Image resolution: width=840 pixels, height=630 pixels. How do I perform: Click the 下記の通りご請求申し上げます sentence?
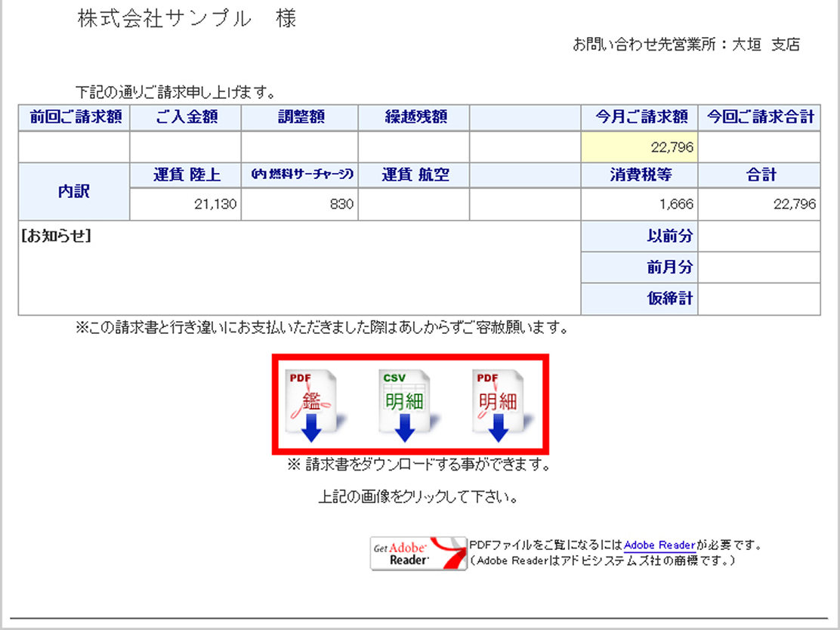pos(175,92)
